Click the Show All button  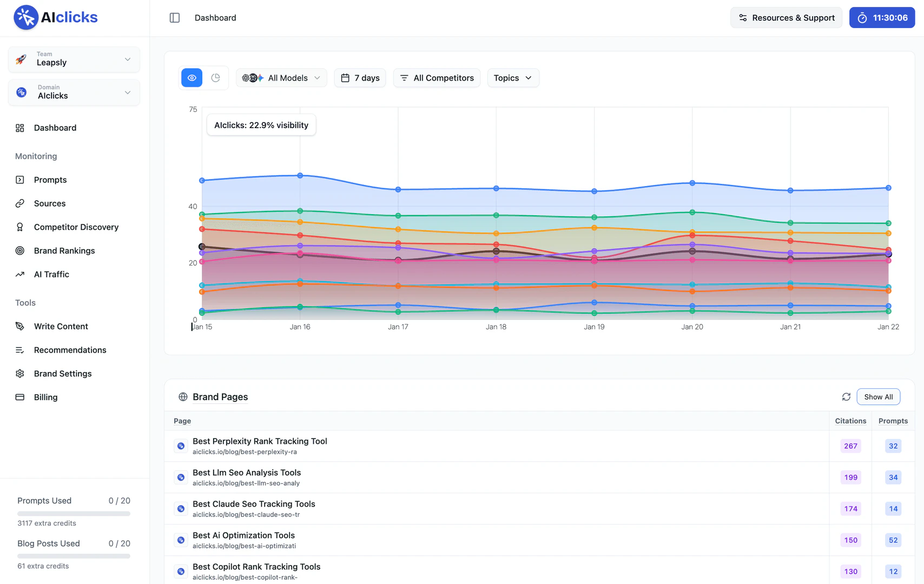click(x=878, y=396)
